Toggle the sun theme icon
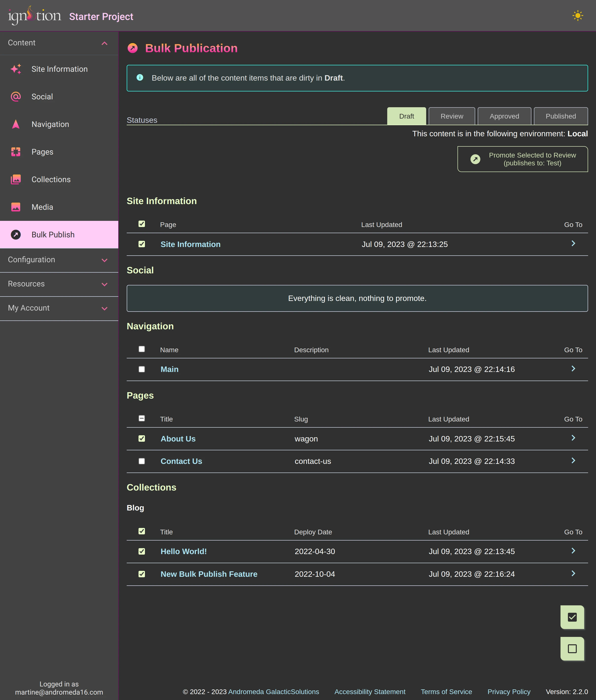Image resolution: width=596 pixels, height=700 pixels. pos(578,16)
